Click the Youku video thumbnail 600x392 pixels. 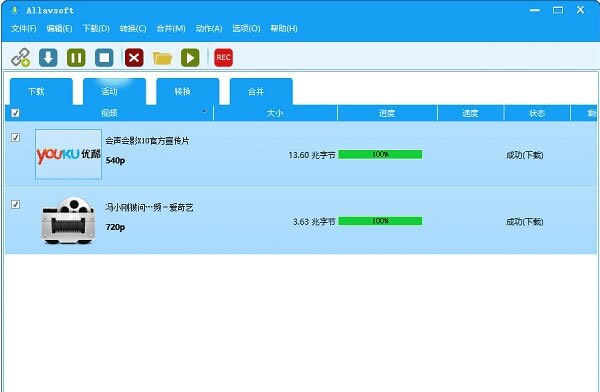tap(68, 154)
